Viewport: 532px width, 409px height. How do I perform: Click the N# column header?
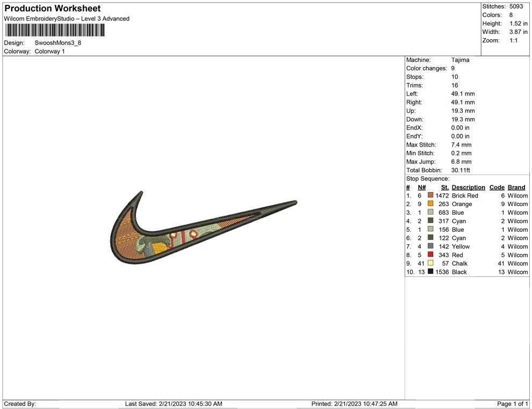point(422,187)
